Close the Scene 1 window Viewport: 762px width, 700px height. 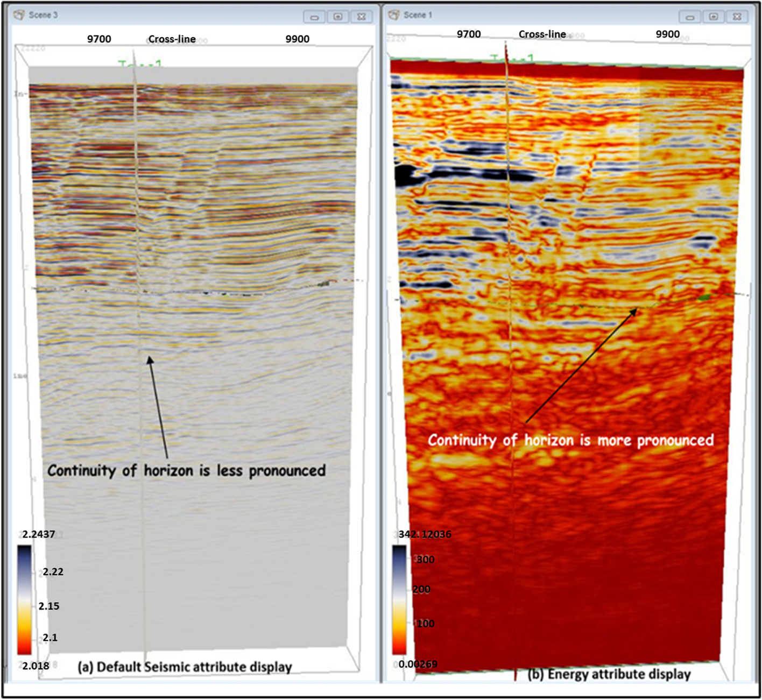[737, 17]
